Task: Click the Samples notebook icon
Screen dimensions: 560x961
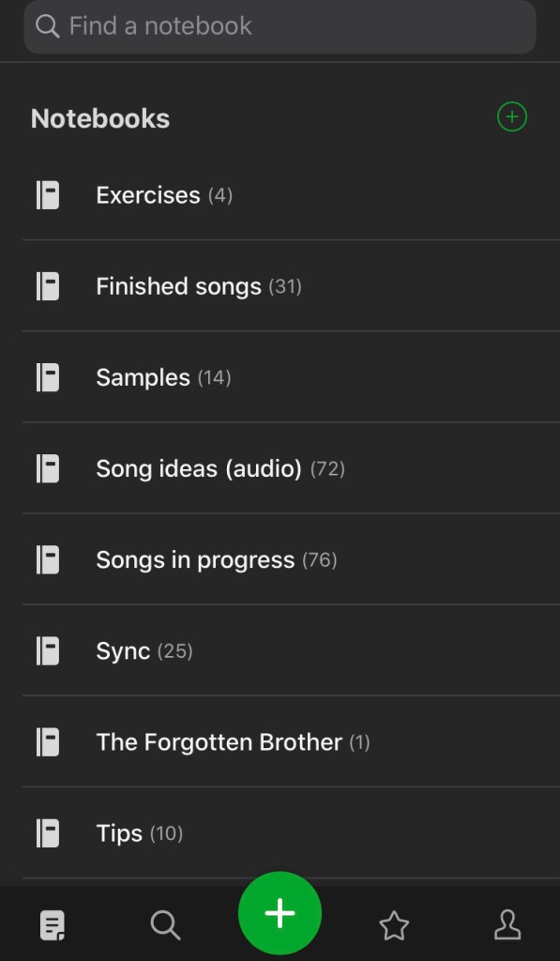Action: click(48, 377)
